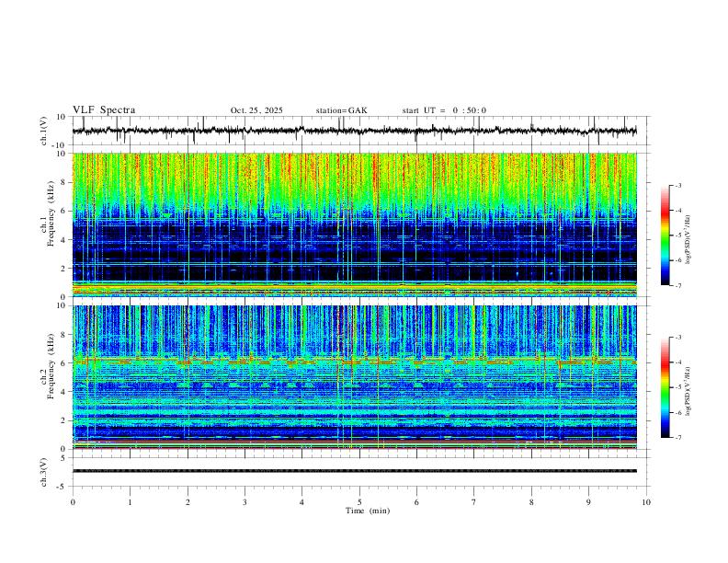Click the ch.1 "Frequency (kHz)" axis label
The image size is (728, 563).
(51, 214)
